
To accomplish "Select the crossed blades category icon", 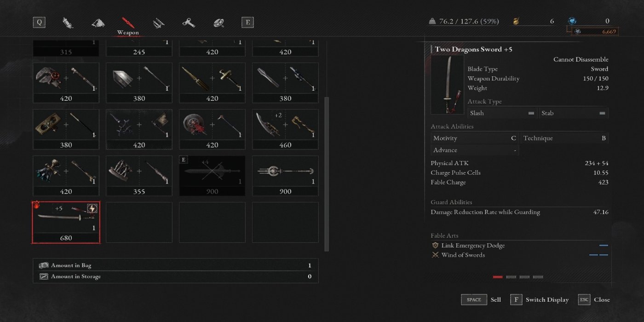I will [x=159, y=23].
